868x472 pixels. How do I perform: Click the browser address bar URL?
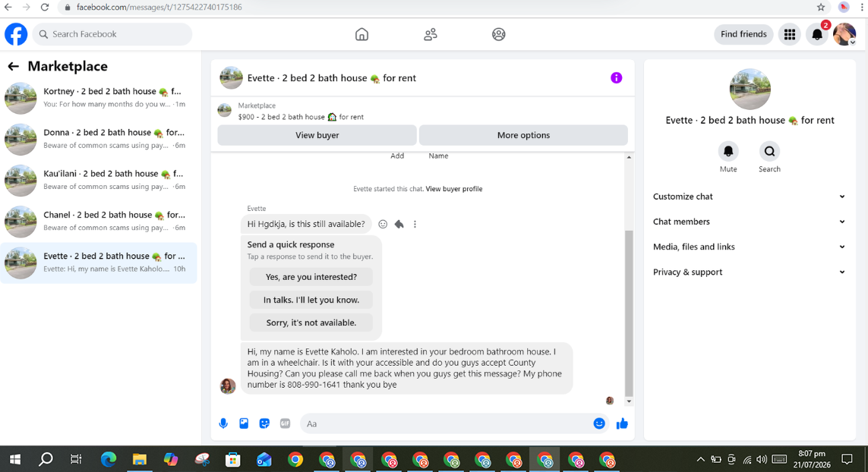(159, 7)
